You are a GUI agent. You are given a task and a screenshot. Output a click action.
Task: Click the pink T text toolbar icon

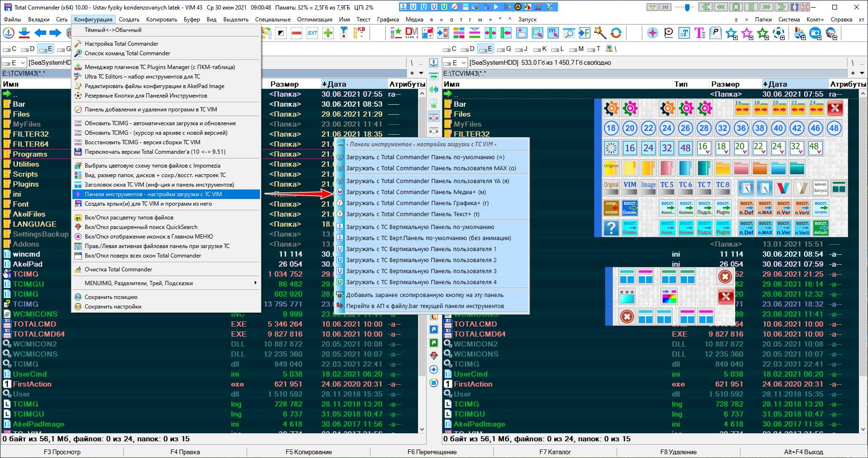pos(699,33)
